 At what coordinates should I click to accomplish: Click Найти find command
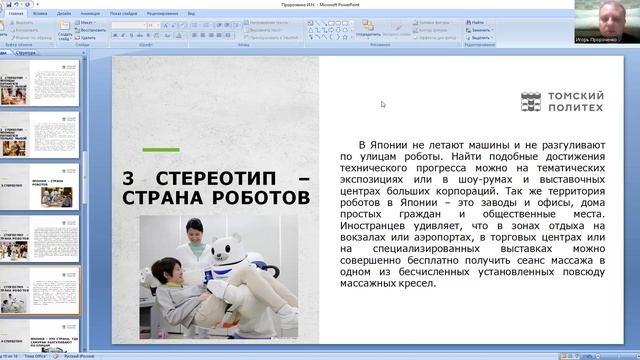tap(475, 22)
